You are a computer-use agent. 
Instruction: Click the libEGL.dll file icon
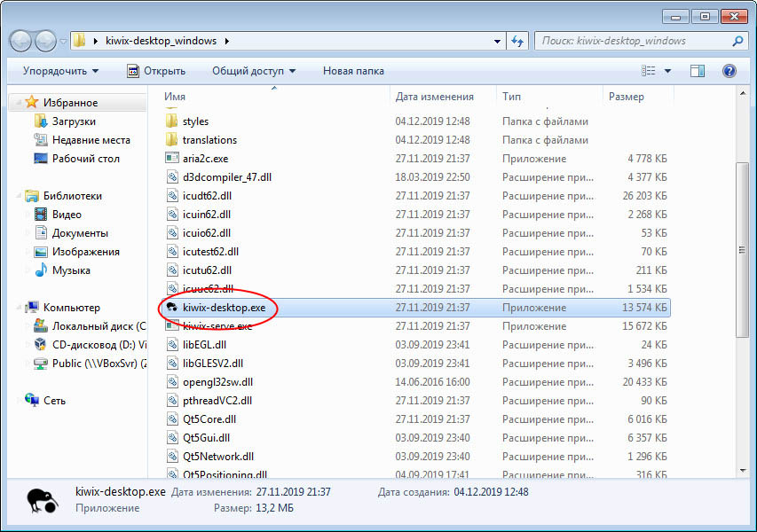coord(172,344)
